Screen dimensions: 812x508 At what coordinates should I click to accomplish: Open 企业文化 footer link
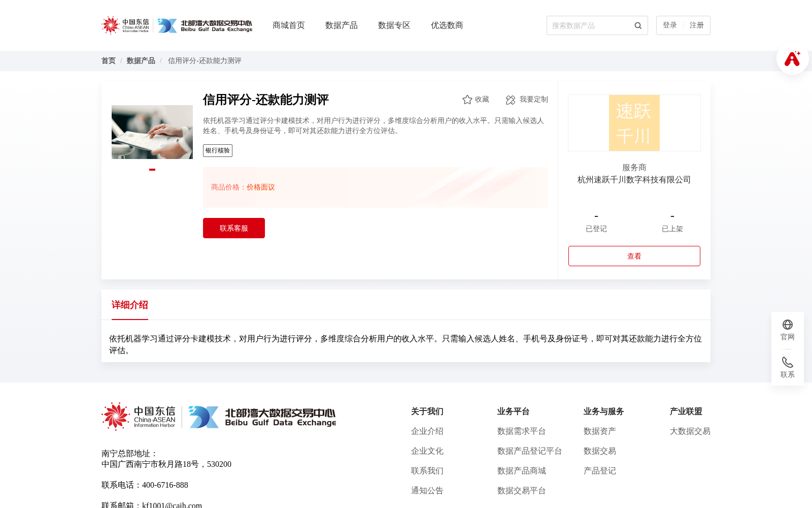pos(427,451)
